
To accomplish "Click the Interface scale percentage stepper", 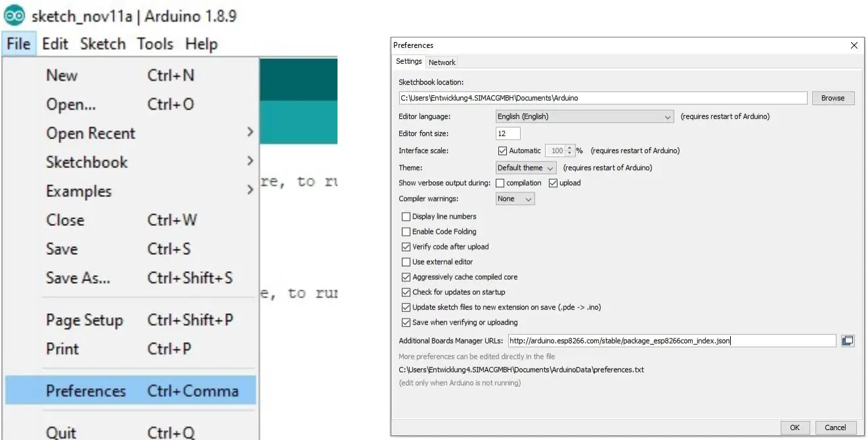I will click(x=570, y=150).
